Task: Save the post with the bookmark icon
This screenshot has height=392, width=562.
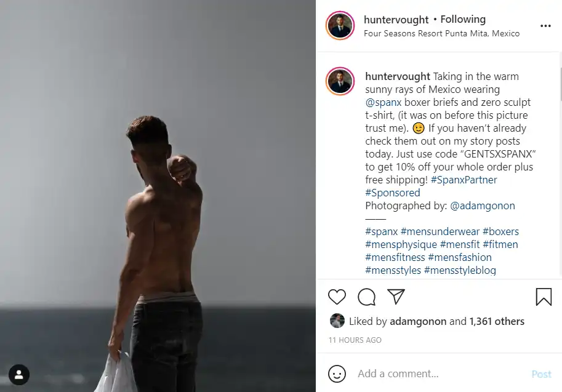Action: pyautogui.click(x=544, y=297)
